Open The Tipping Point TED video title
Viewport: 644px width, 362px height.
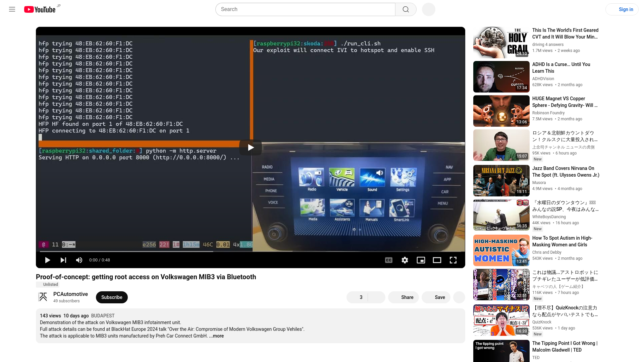tap(565, 347)
